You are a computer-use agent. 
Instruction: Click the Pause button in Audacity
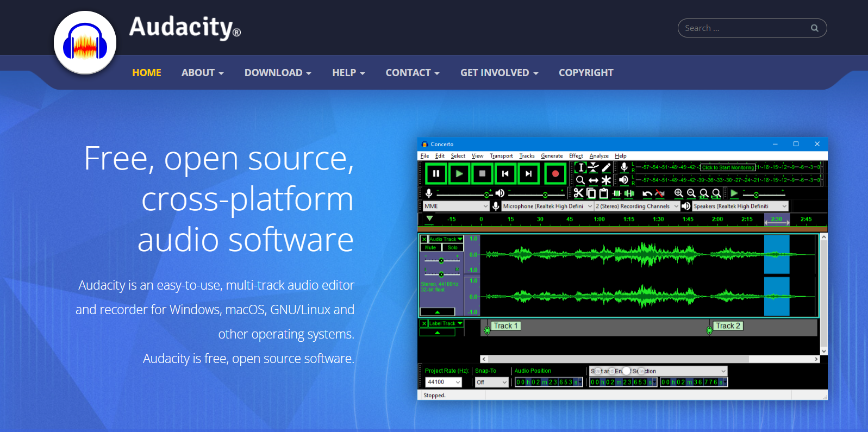(x=436, y=174)
